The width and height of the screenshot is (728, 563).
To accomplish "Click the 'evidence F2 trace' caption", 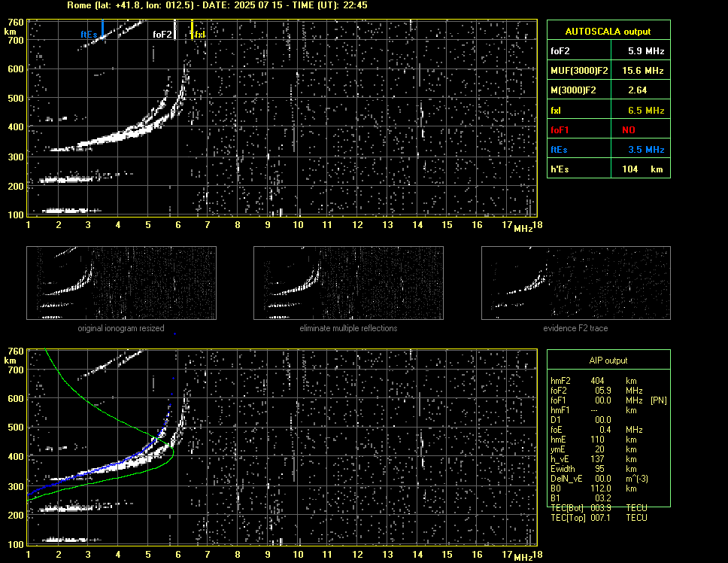I will tap(576, 328).
